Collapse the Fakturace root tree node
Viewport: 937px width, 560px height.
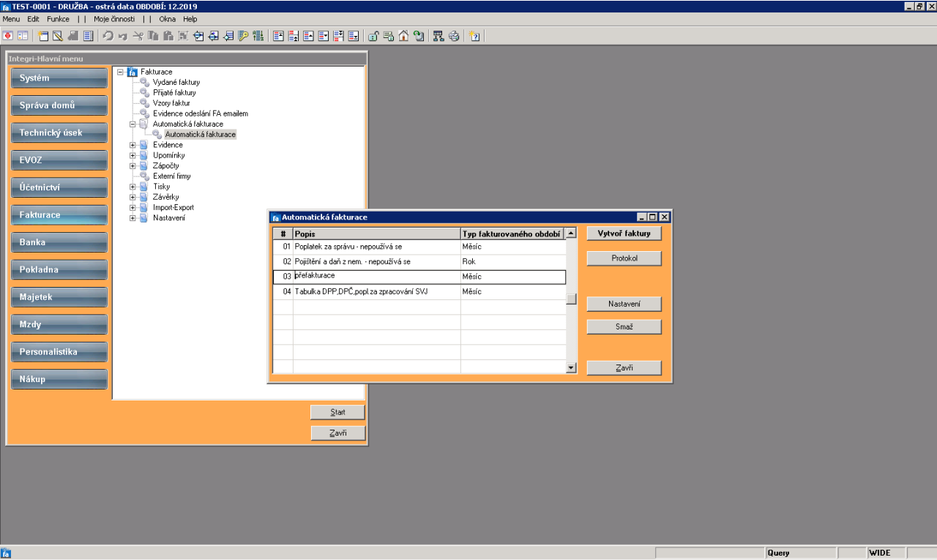coord(121,72)
